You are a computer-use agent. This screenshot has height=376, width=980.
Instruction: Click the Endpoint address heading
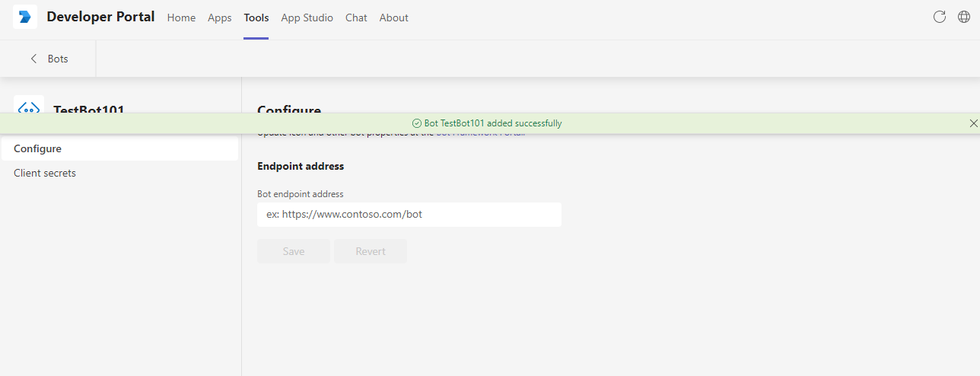pos(301,166)
